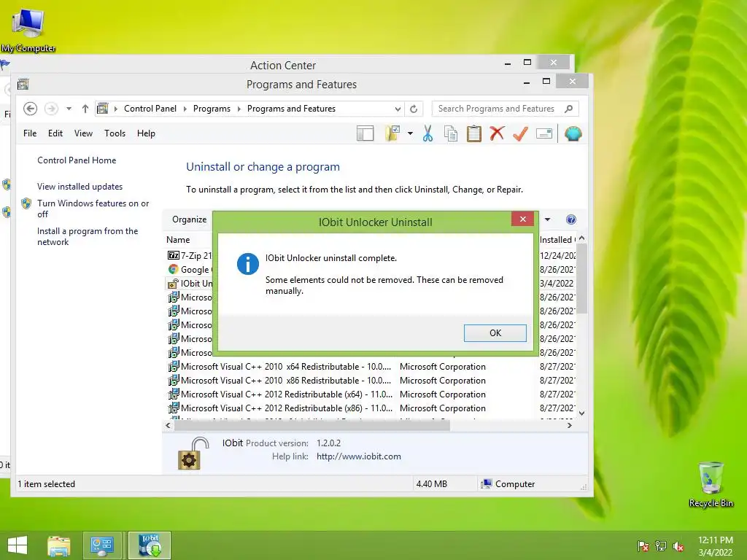Expand chevron after Programs breadcrumb
This screenshot has width=747, height=560.
239,109
